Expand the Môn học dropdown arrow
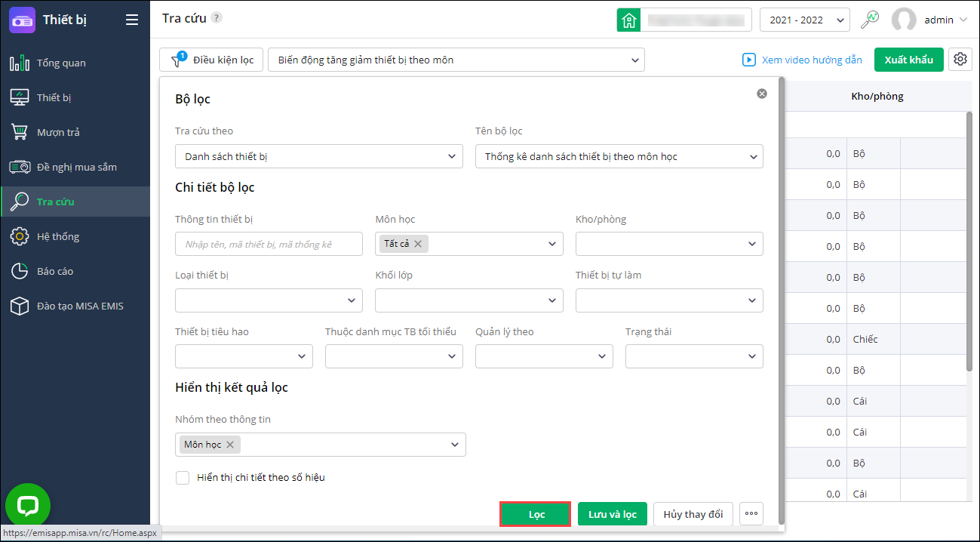 pos(552,244)
